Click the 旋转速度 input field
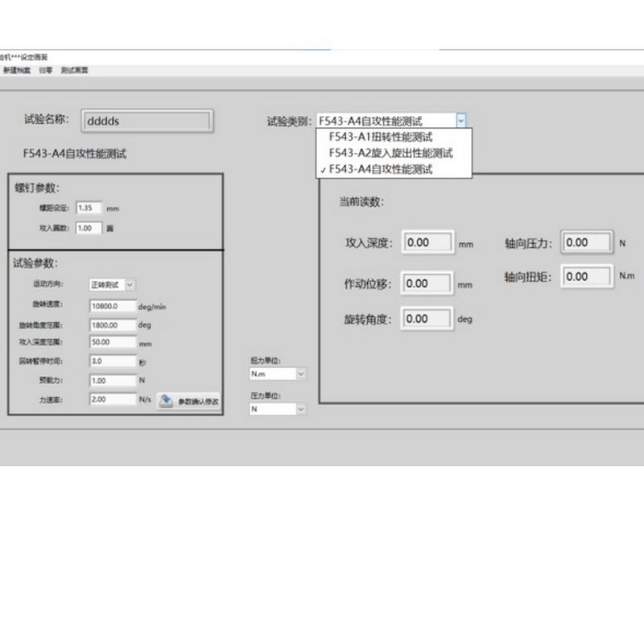644x644 pixels. (x=113, y=306)
